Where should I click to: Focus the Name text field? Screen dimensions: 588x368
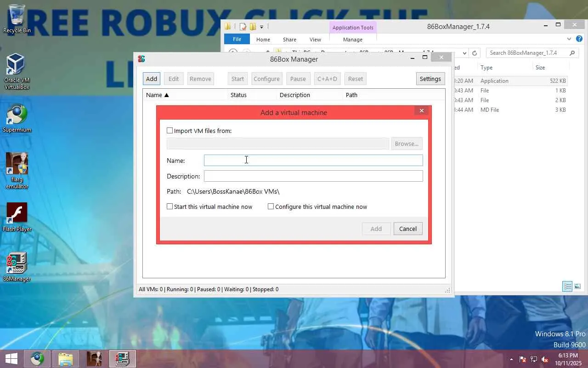pos(313,160)
